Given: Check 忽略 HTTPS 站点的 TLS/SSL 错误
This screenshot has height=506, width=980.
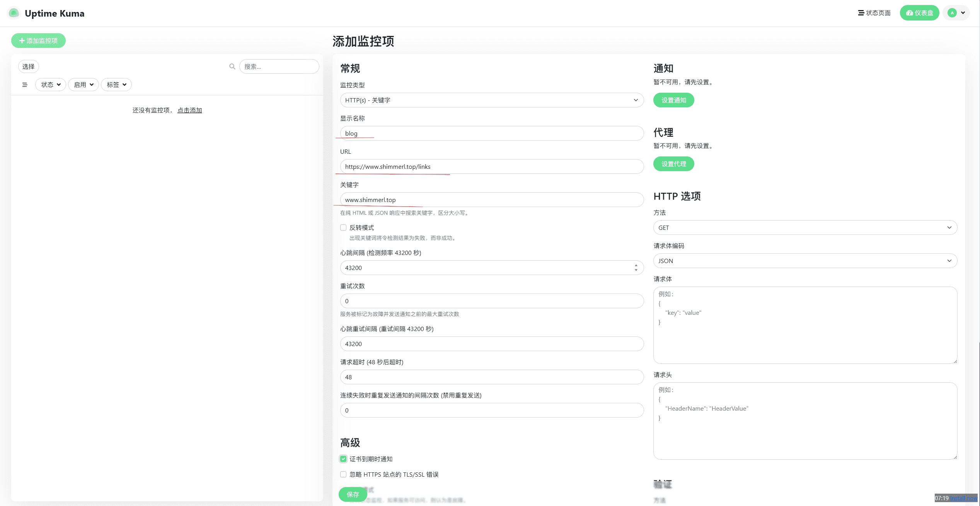Looking at the screenshot, I should [343, 474].
